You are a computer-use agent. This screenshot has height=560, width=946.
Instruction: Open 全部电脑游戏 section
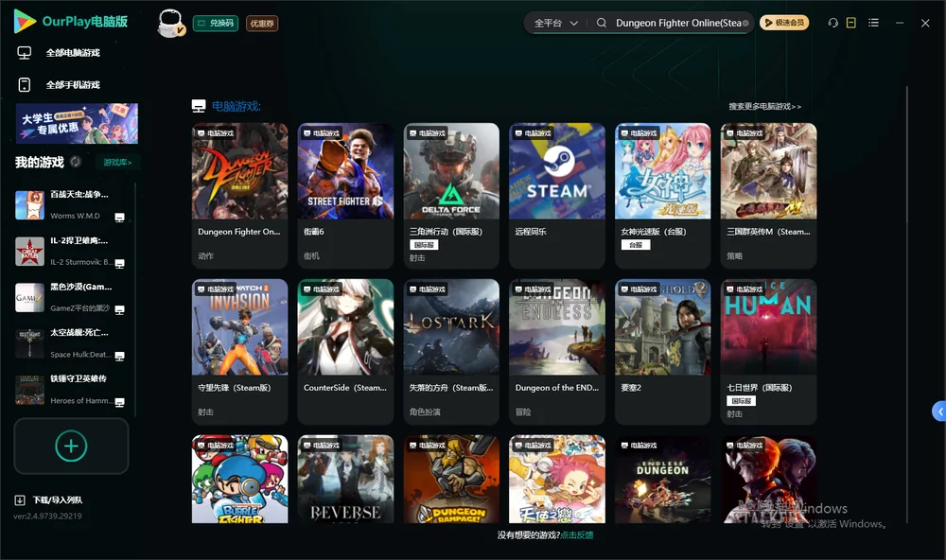[59, 53]
